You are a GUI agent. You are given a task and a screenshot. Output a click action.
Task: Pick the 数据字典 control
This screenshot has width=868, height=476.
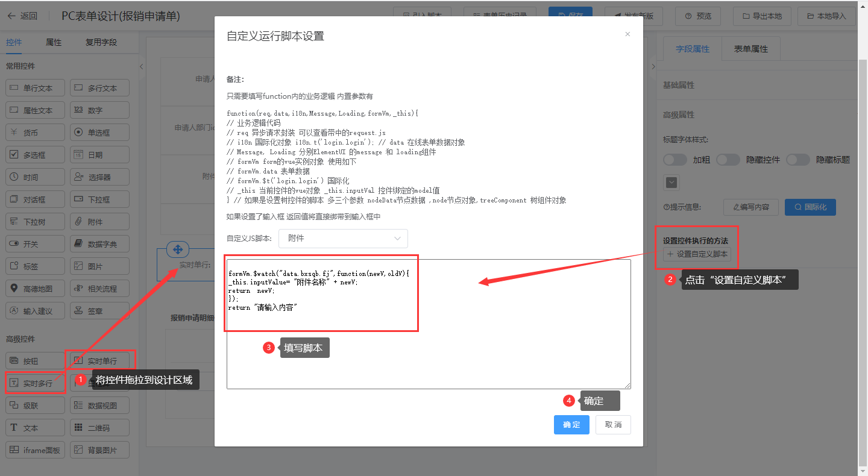tap(99, 244)
